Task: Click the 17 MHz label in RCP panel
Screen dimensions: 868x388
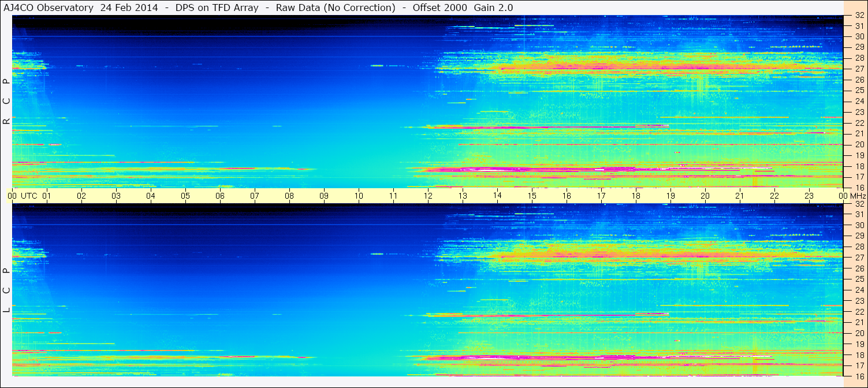Action: pos(859,177)
